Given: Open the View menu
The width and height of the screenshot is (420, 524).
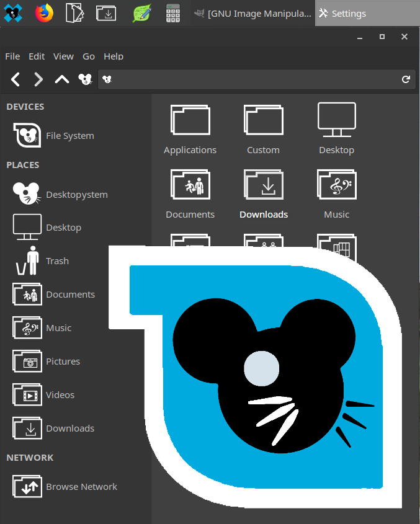Looking at the screenshot, I should click(63, 56).
